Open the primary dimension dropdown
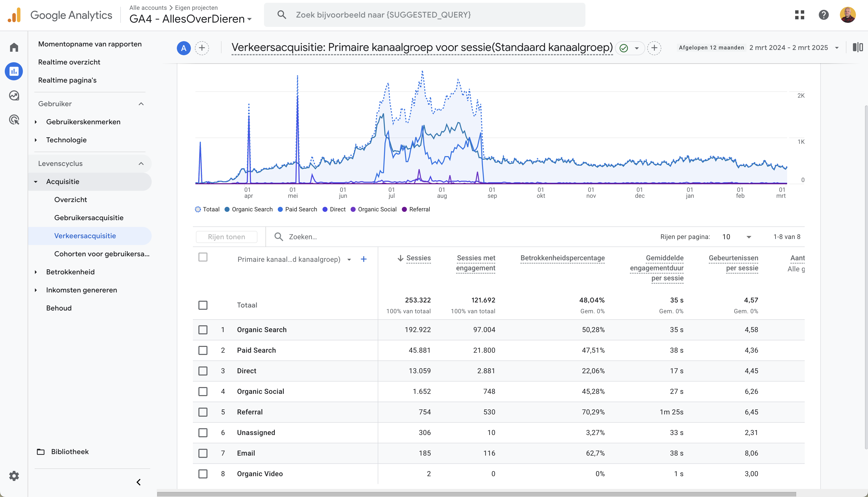This screenshot has width=868, height=497. pyautogui.click(x=349, y=260)
